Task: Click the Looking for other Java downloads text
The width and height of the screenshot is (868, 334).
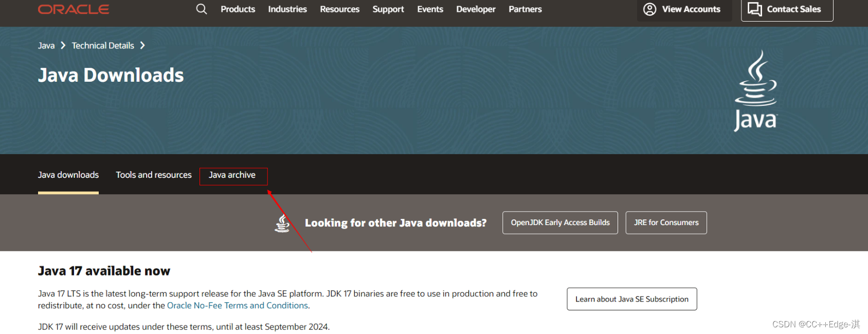Action: pyautogui.click(x=396, y=223)
